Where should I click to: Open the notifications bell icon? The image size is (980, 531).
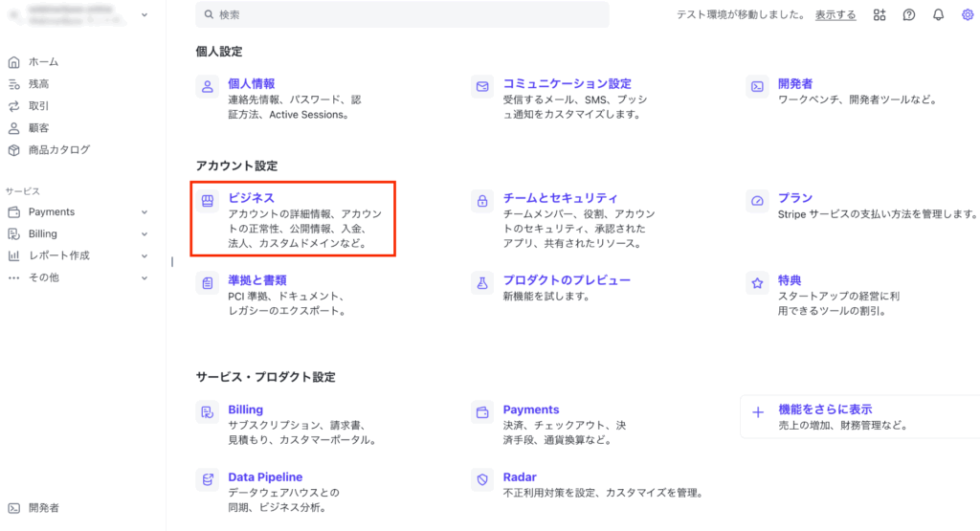coord(938,15)
